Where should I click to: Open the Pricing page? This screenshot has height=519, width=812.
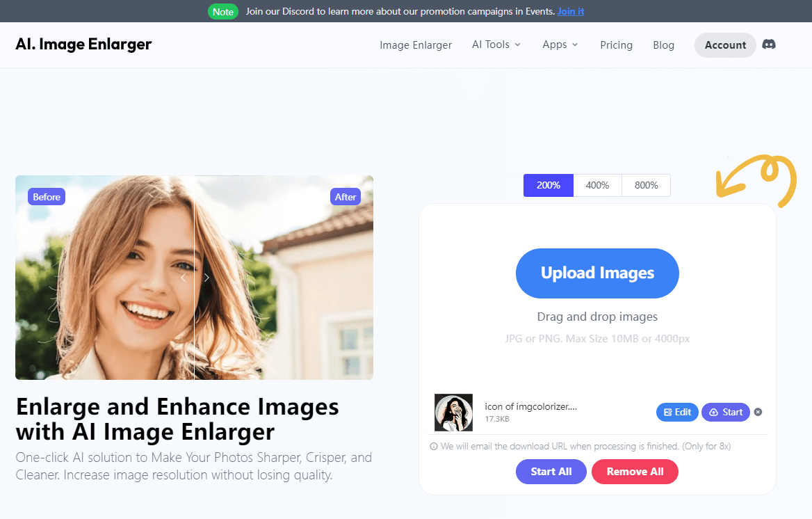click(x=616, y=45)
